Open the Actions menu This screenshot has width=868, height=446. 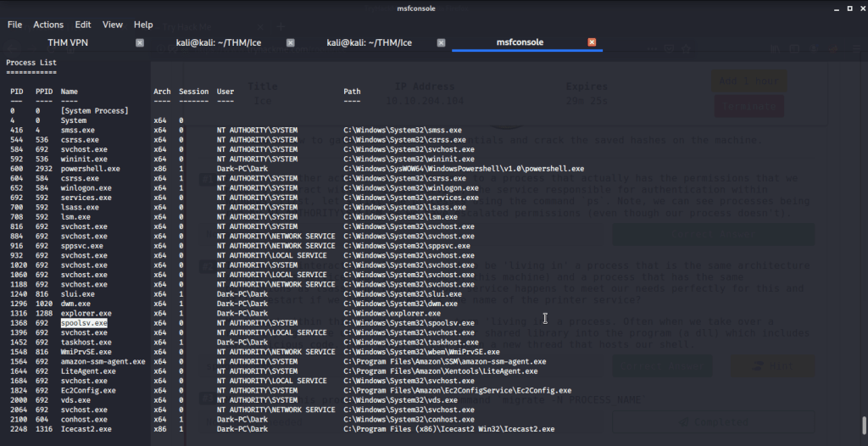[48, 25]
